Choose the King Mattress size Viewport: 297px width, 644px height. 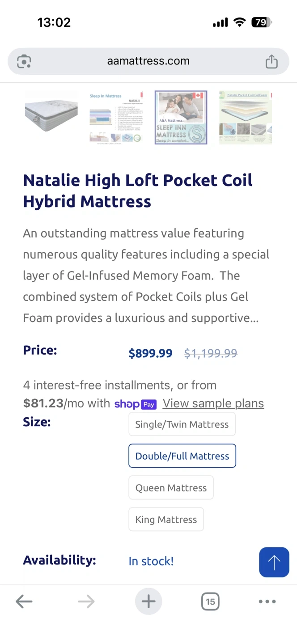[x=166, y=520]
